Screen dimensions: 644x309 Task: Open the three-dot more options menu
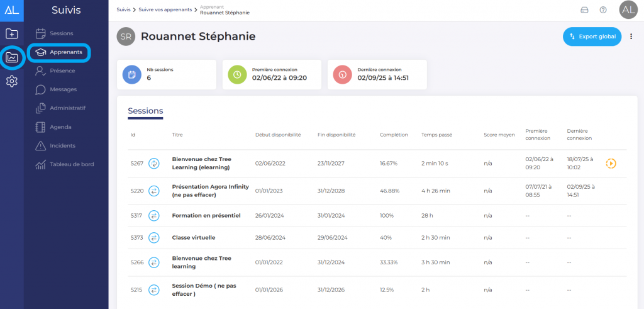pos(631,37)
